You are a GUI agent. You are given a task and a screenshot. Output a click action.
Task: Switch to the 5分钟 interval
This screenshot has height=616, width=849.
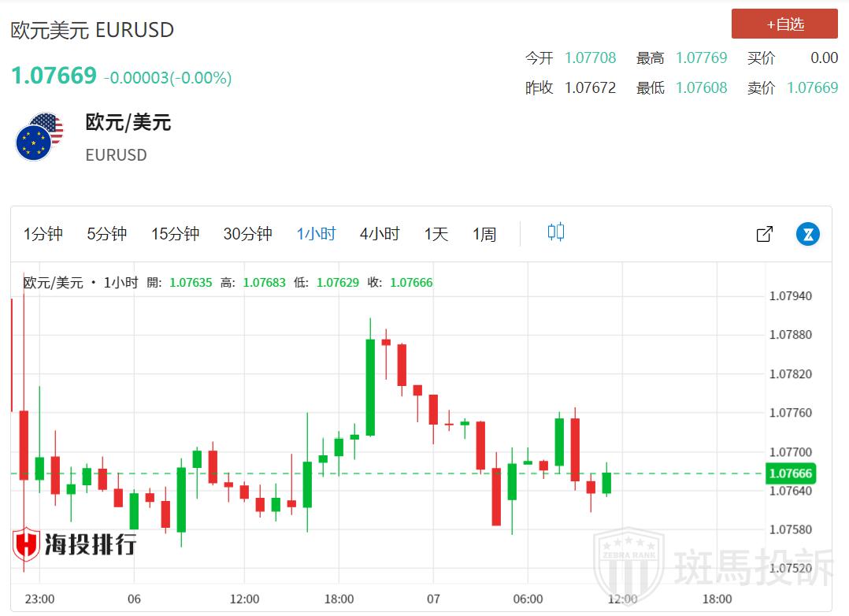coord(106,234)
